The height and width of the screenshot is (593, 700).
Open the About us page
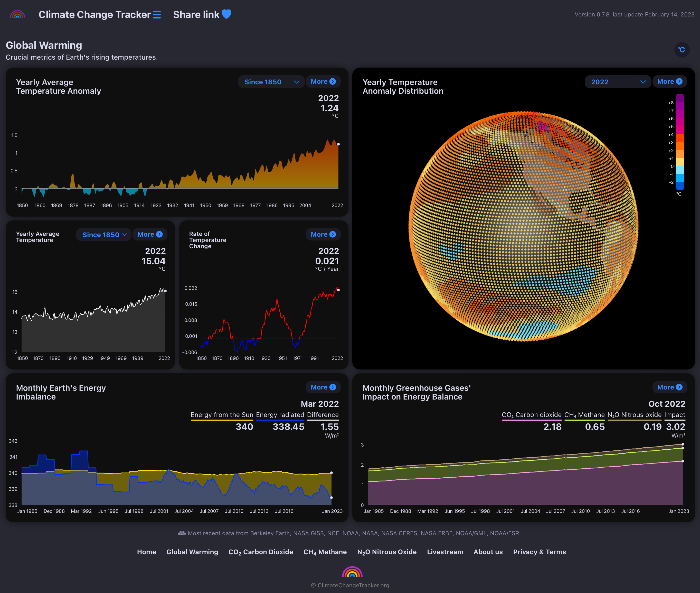coord(488,552)
